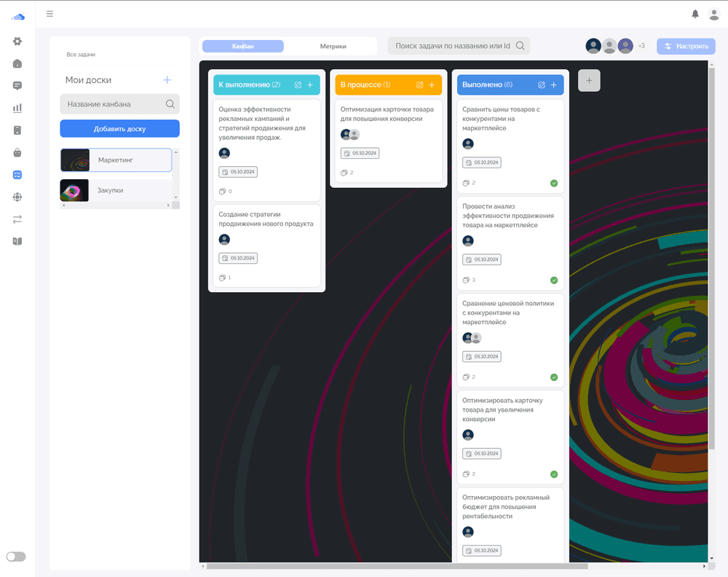
Task: Click the green checkmark on Оптимизировать карточку card
Action: click(554, 474)
